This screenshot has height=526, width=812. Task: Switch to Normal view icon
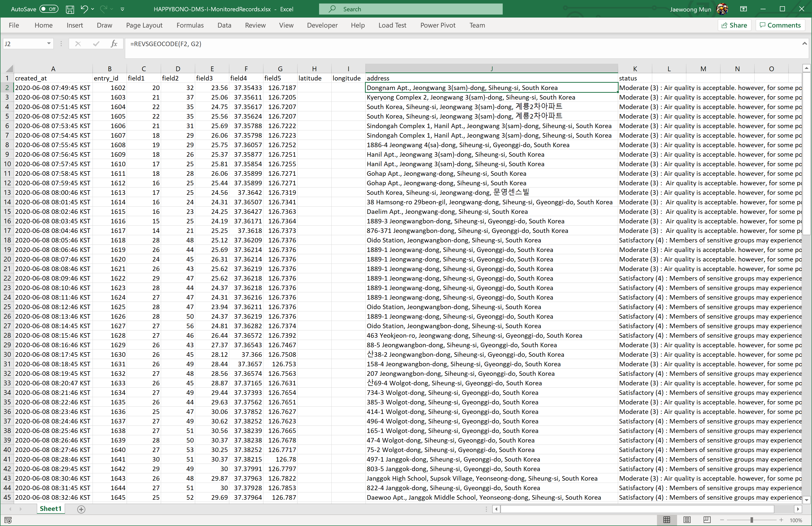click(x=666, y=520)
